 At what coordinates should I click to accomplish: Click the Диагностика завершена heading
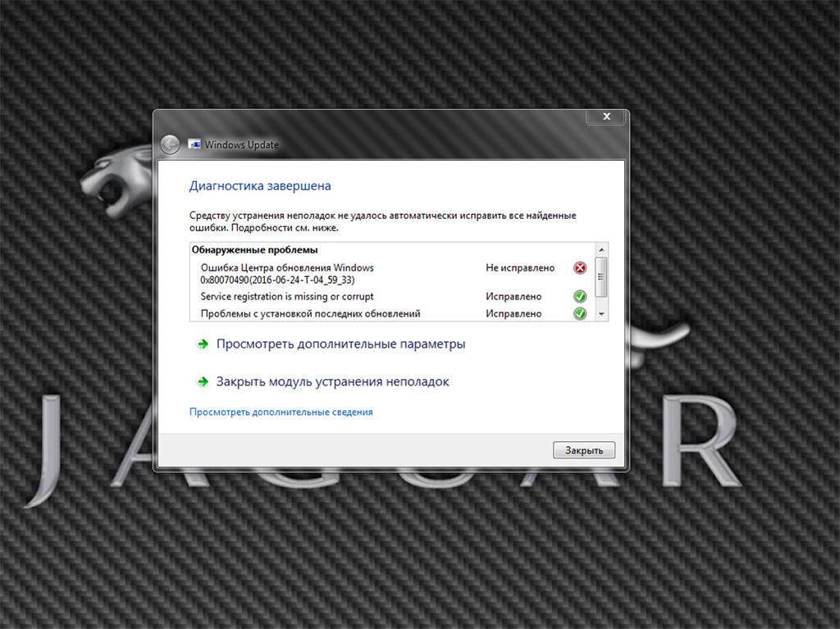click(260, 186)
